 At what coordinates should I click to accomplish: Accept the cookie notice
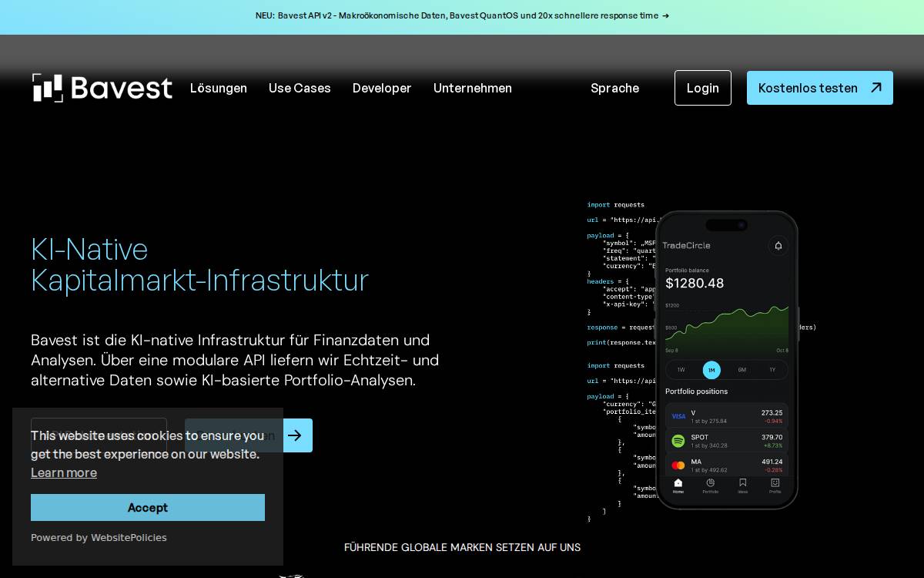click(148, 507)
